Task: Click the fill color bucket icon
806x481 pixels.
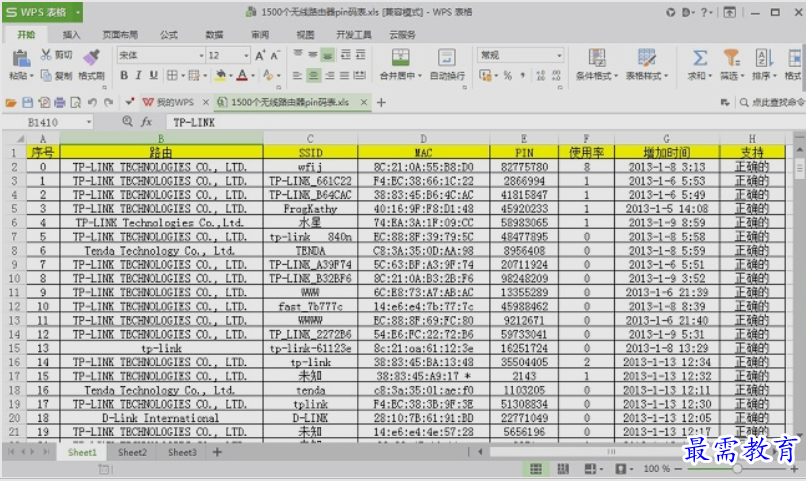Action: pos(221,76)
